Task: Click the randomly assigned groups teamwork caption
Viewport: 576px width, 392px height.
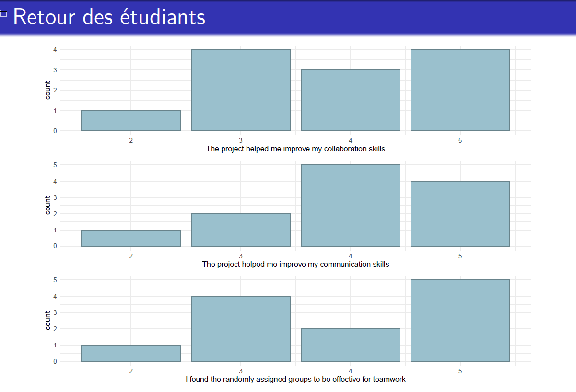Action: (296, 379)
